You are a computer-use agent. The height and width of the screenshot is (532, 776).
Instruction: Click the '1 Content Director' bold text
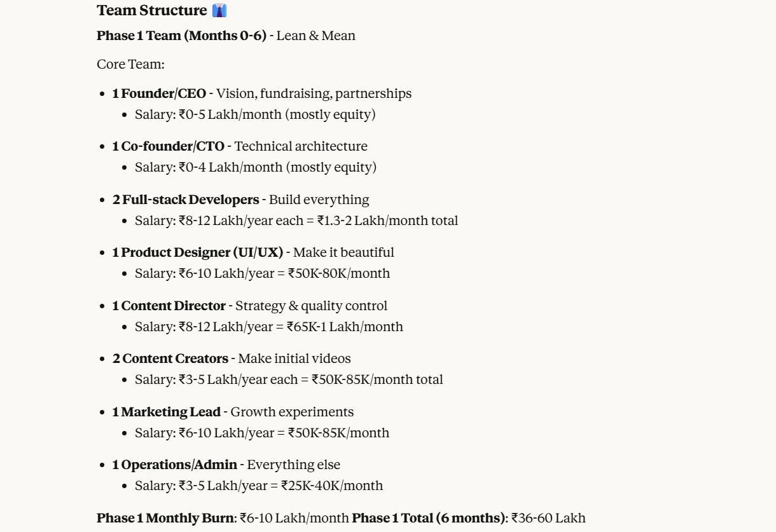pyautogui.click(x=169, y=306)
